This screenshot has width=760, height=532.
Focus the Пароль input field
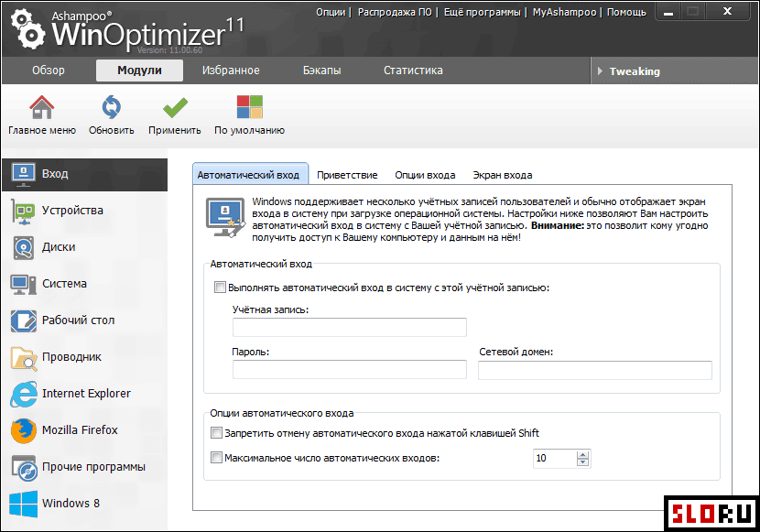350,370
